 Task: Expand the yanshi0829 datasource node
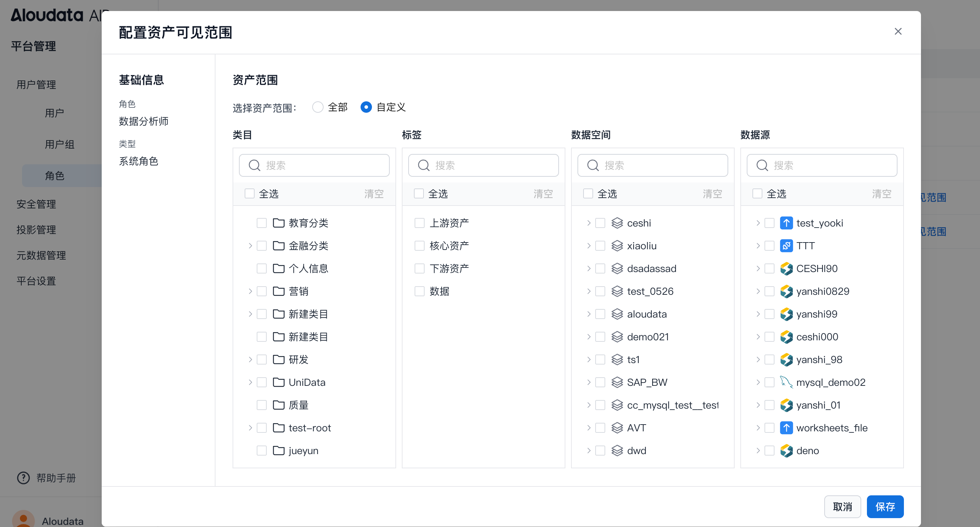click(x=758, y=292)
